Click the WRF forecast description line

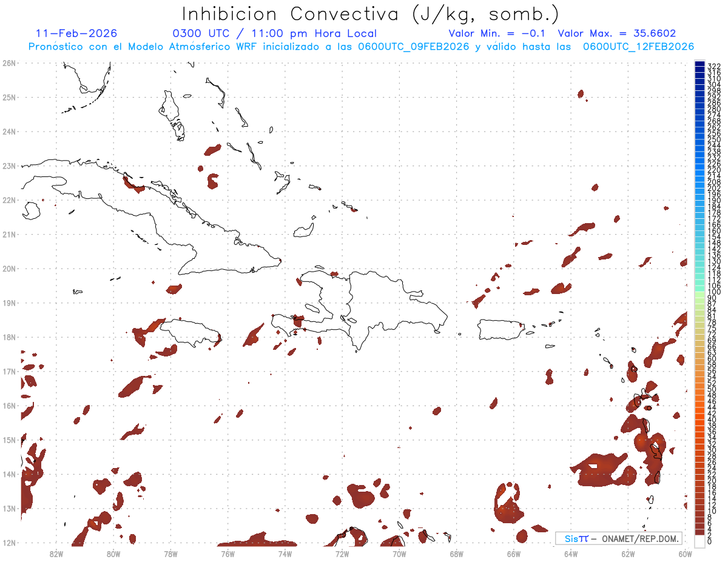361,47
